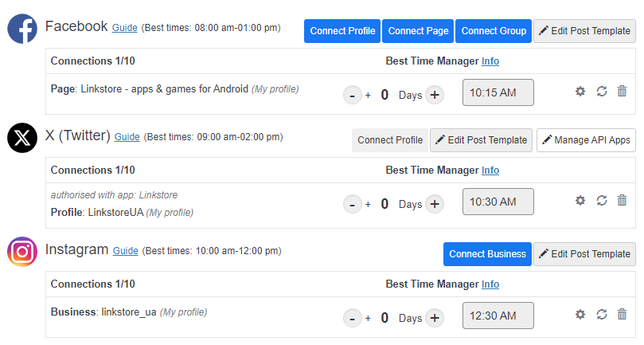Remove the Instagram linkstore_ua connection

click(x=623, y=315)
